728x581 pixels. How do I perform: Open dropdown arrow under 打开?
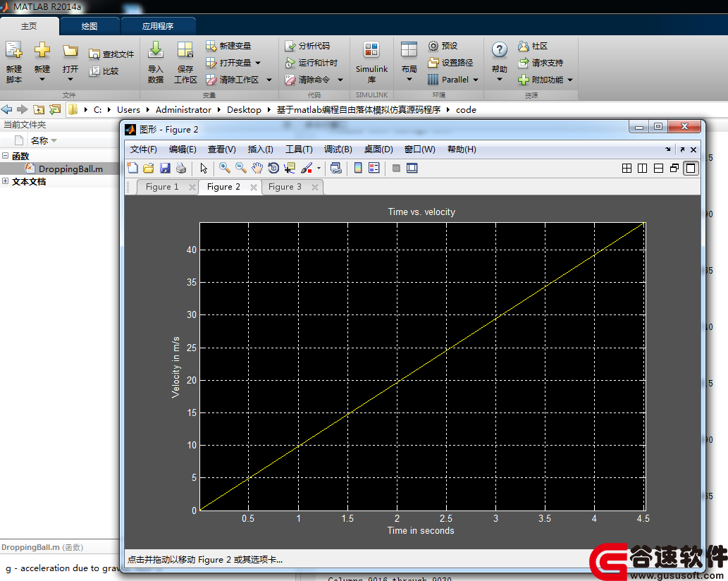(x=70, y=79)
